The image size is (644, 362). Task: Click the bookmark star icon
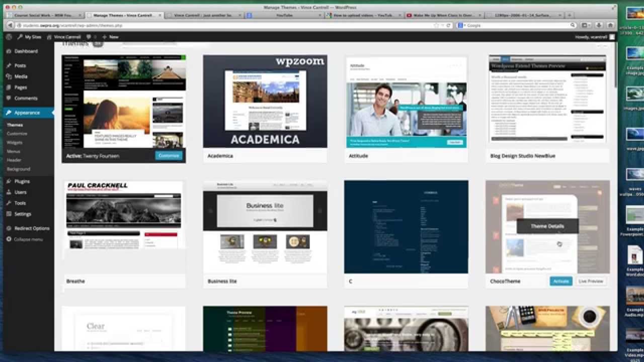[x=436, y=25]
